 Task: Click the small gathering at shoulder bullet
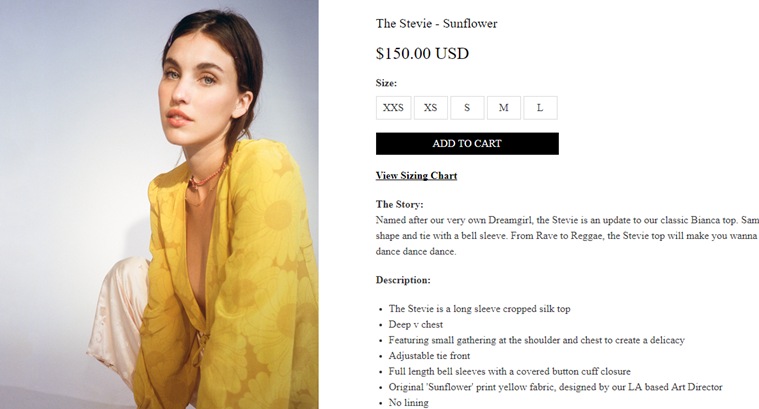(536, 340)
